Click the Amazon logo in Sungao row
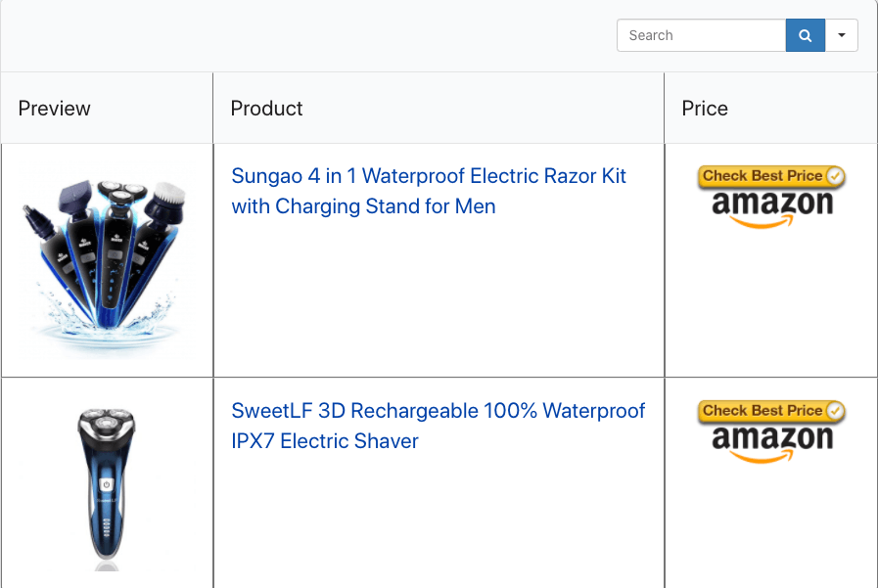 coord(772,207)
